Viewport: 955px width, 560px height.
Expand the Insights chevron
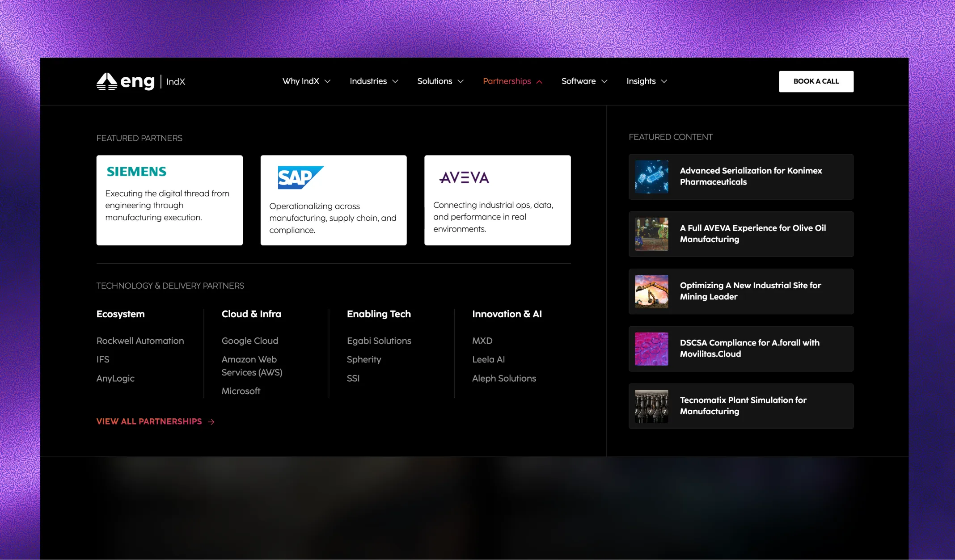click(x=664, y=81)
